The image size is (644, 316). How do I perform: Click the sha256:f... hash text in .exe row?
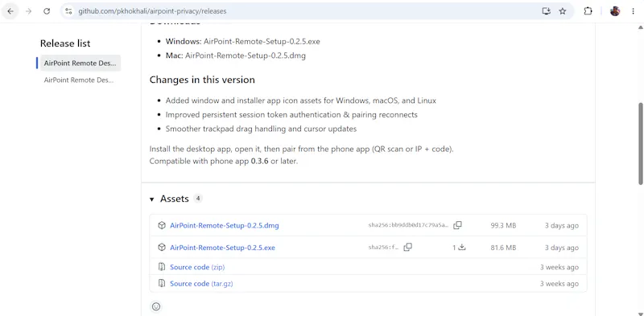coord(384,248)
